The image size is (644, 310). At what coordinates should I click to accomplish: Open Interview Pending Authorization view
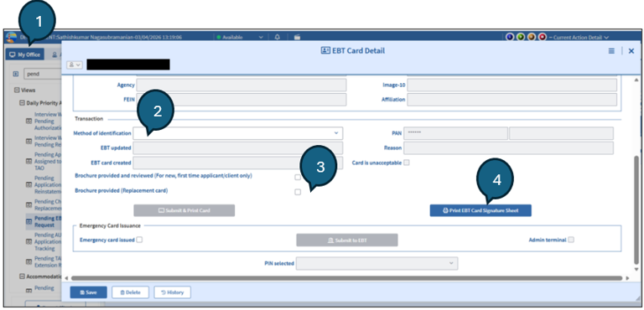(x=48, y=121)
